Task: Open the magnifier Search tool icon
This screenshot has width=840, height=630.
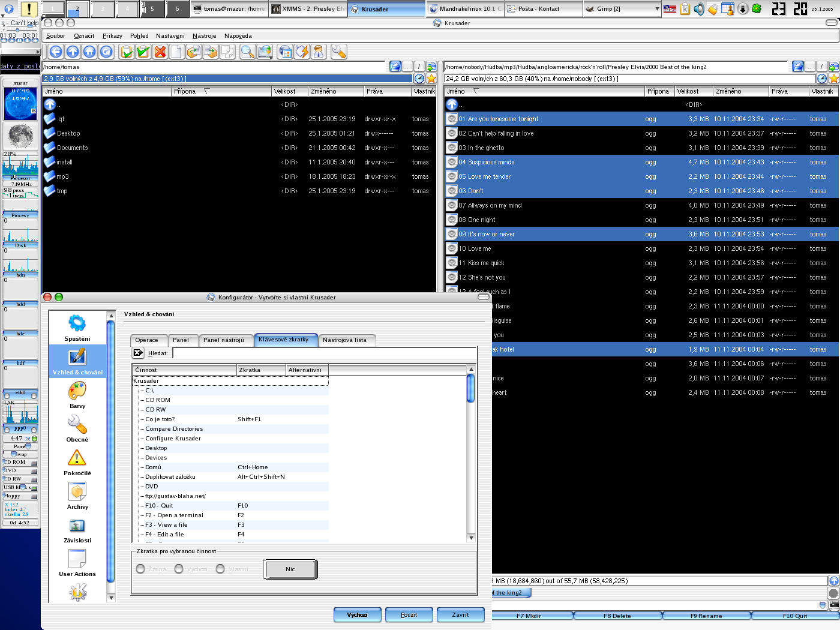Action: pos(247,52)
